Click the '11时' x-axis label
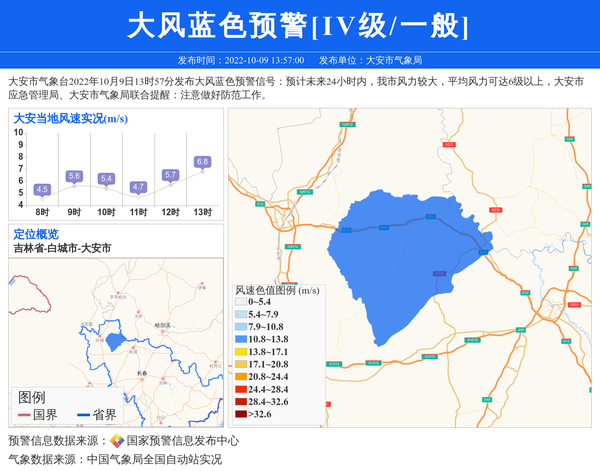 click(138, 212)
